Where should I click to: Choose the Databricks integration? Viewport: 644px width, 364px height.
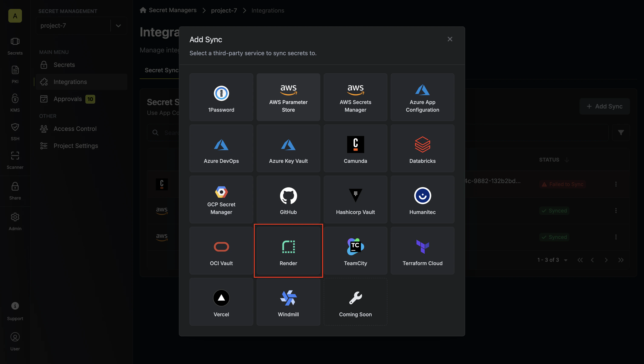[x=422, y=148]
